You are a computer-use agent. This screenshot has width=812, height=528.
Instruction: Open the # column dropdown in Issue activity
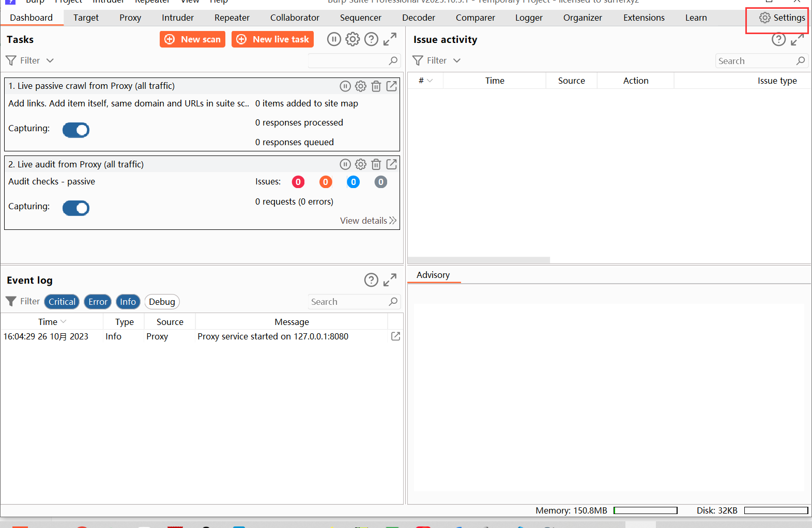(430, 81)
